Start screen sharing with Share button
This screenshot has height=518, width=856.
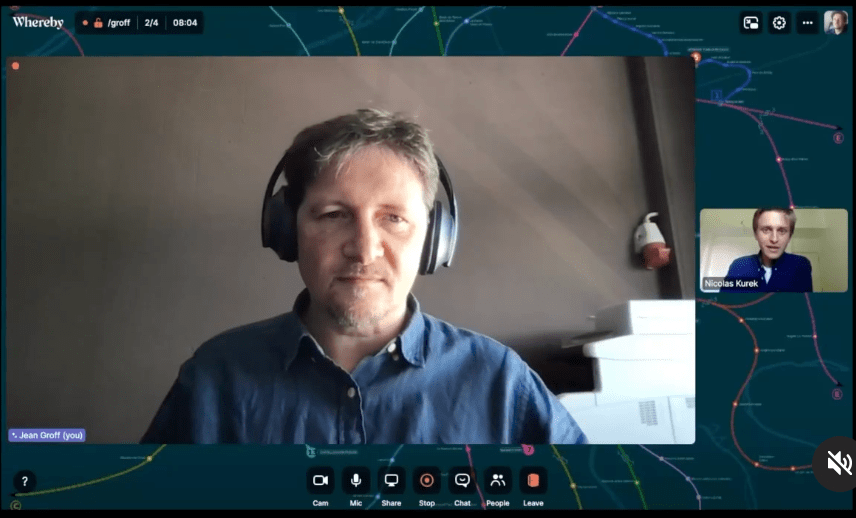(391, 481)
